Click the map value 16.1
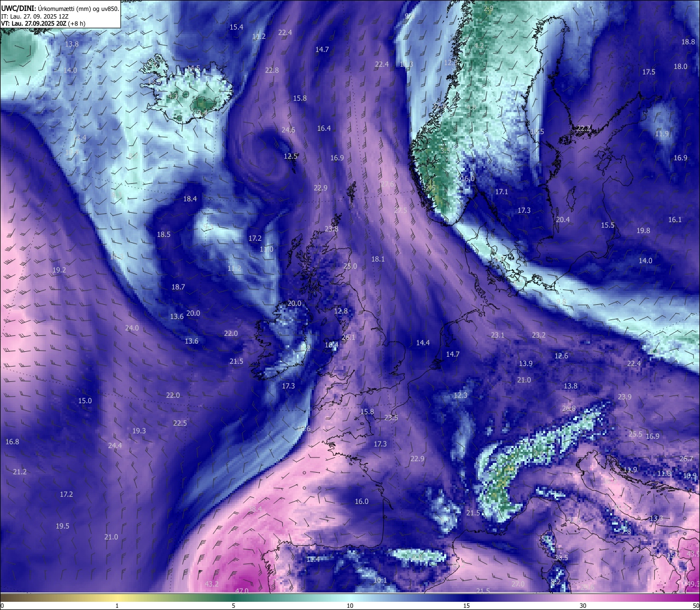The height and width of the screenshot is (610, 700). (675, 219)
